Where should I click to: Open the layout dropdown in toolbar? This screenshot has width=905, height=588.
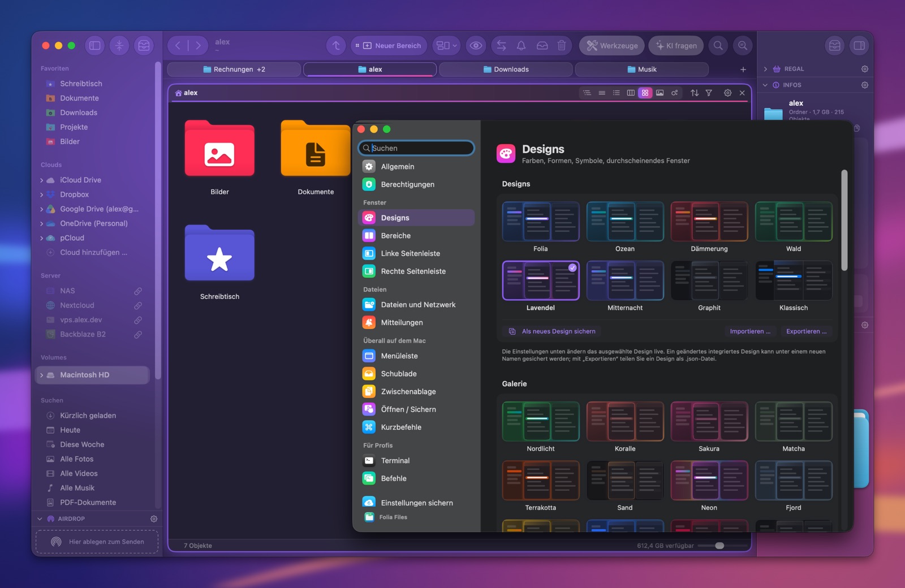pos(447,46)
